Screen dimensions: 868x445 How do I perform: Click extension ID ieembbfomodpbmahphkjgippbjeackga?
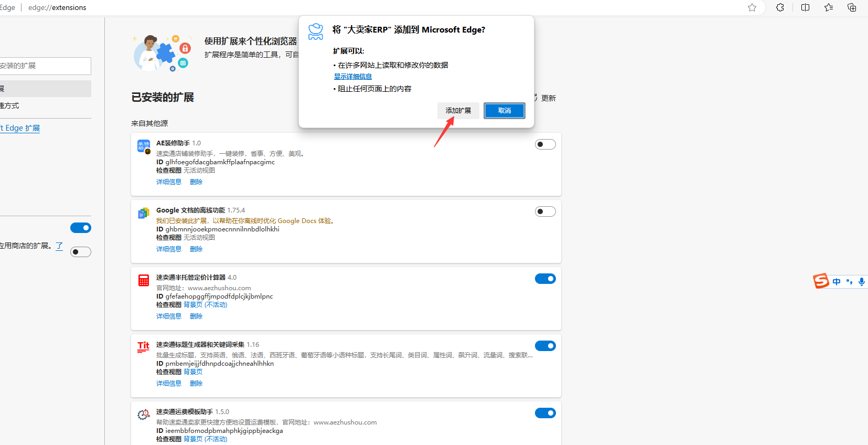tap(224, 431)
